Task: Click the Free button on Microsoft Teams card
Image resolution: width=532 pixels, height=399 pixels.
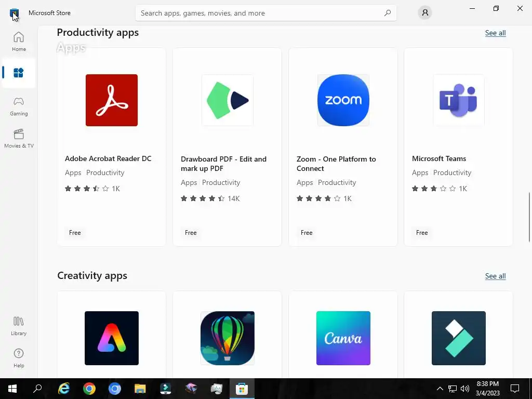Action: click(x=422, y=232)
